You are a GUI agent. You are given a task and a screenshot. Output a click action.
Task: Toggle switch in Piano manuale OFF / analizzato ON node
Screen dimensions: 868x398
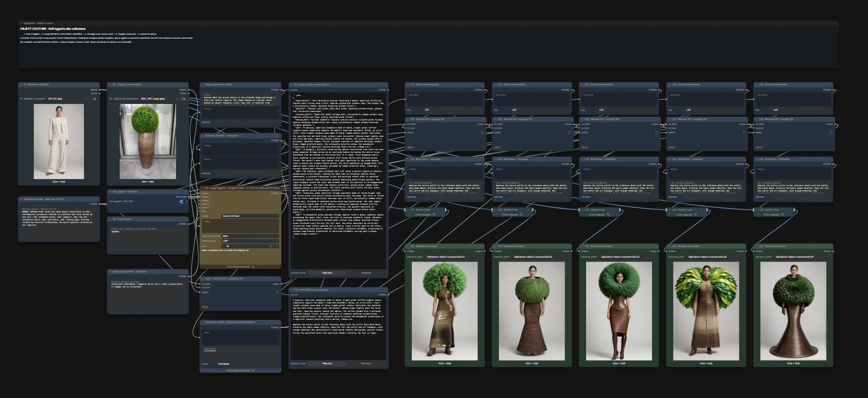click(x=275, y=292)
